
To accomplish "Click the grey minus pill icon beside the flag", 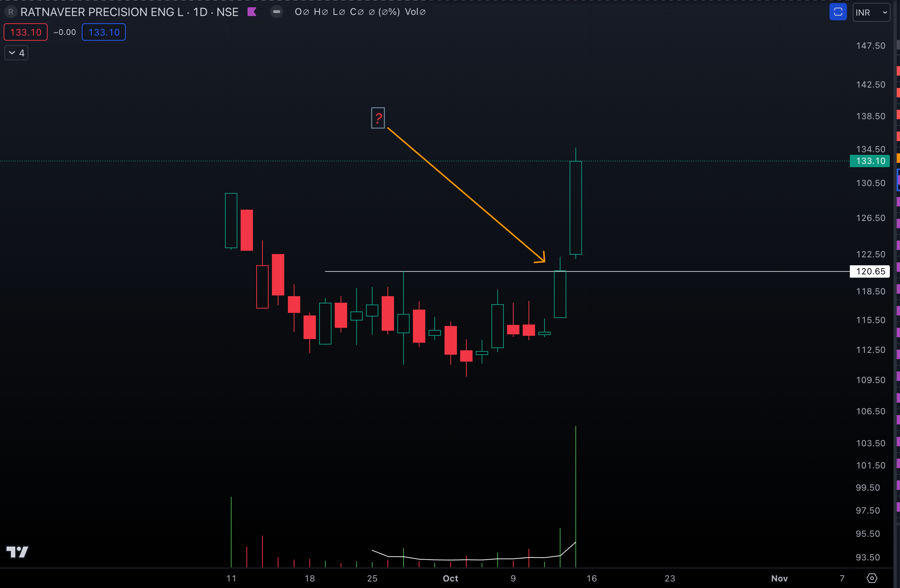I will click(276, 12).
